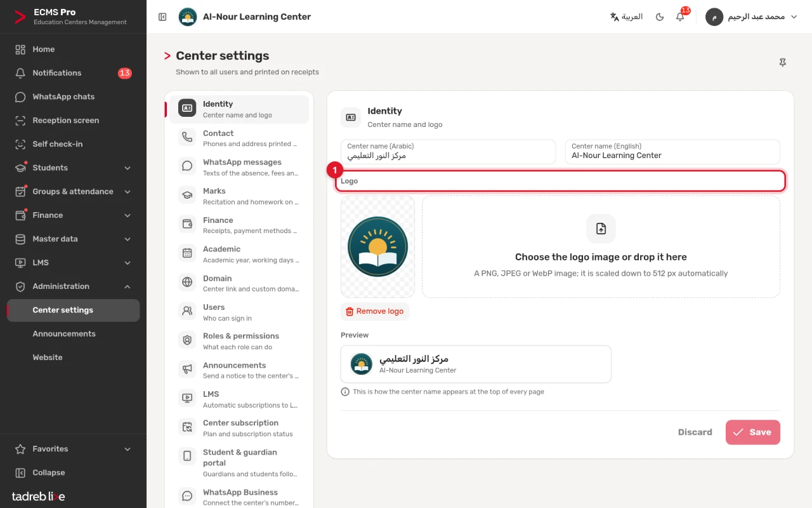Switch to dark mode moon icon
The width and height of the screenshot is (812, 508).
(x=660, y=17)
